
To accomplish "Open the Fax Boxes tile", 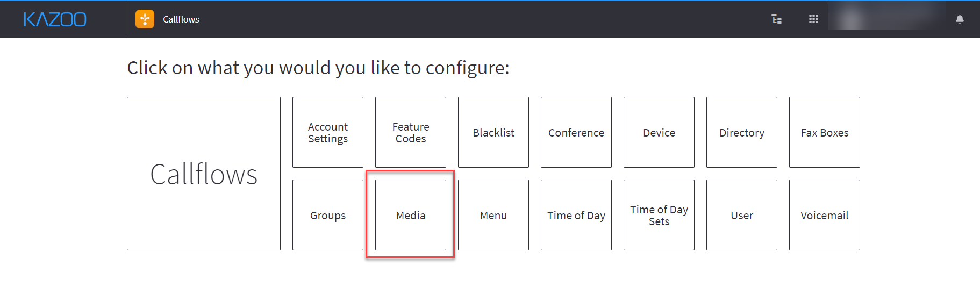I will pos(825,132).
